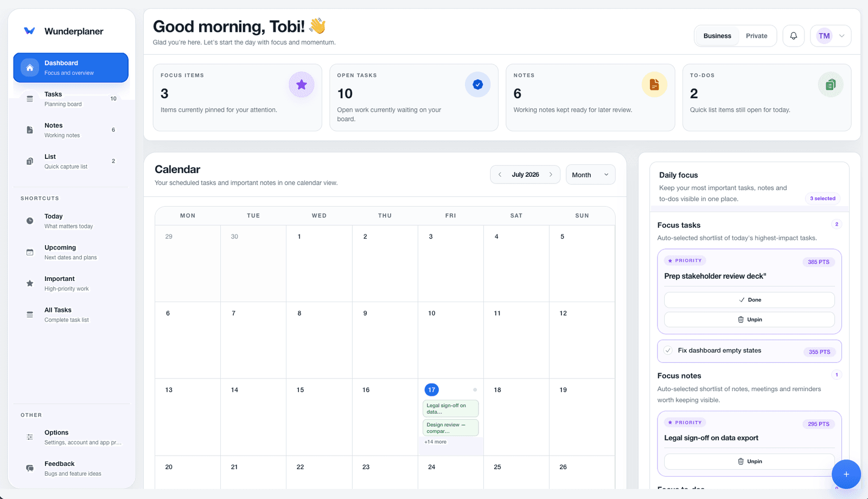Click the blue checkmark Open Tasks icon

point(478,85)
